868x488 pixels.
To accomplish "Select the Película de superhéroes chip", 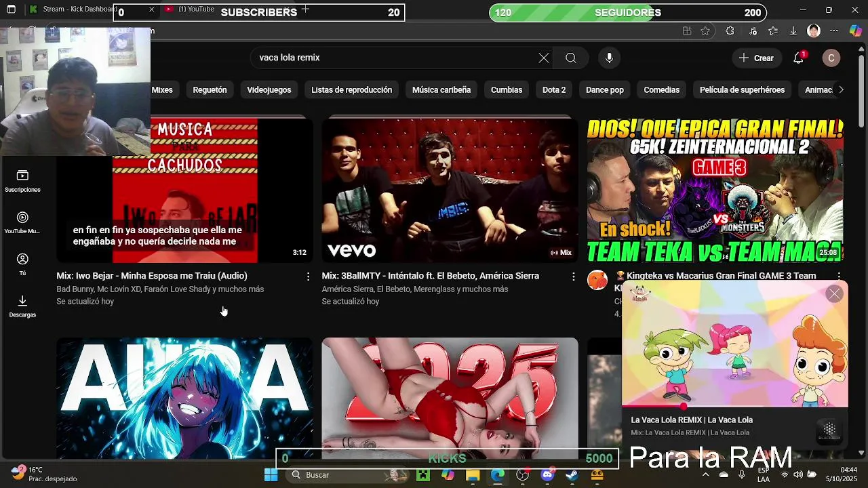I will click(743, 90).
